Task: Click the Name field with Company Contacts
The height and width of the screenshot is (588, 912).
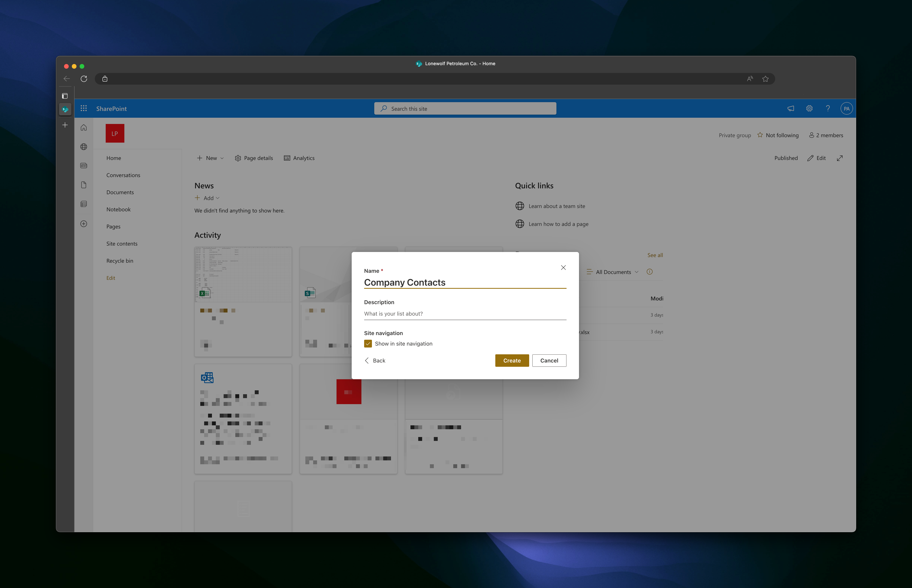Action: tap(465, 282)
